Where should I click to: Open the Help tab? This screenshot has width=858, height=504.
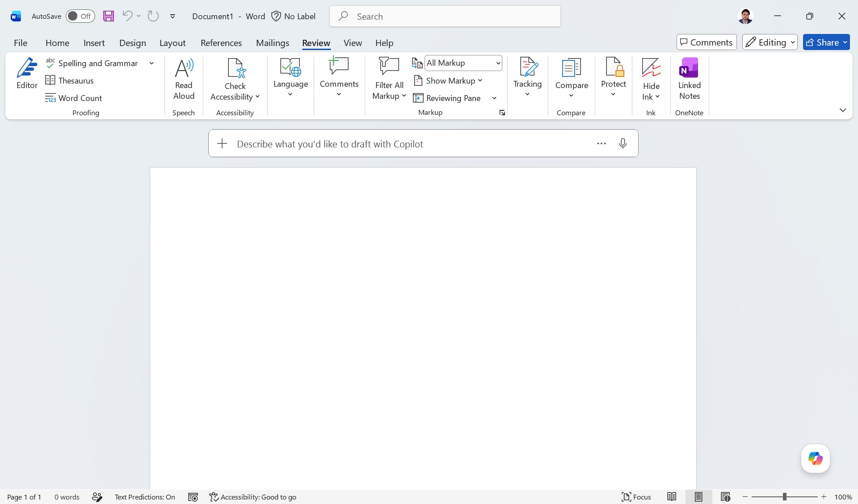tap(384, 42)
